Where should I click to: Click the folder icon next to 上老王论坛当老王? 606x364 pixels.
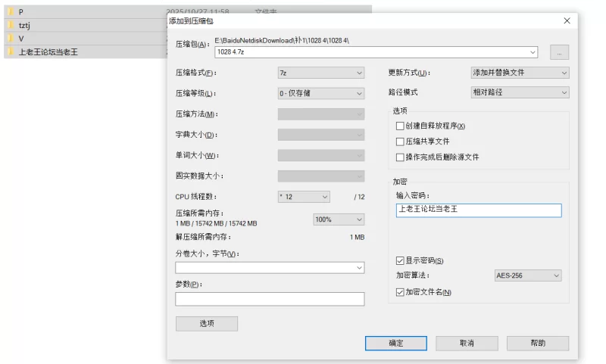[x=11, y=51]
